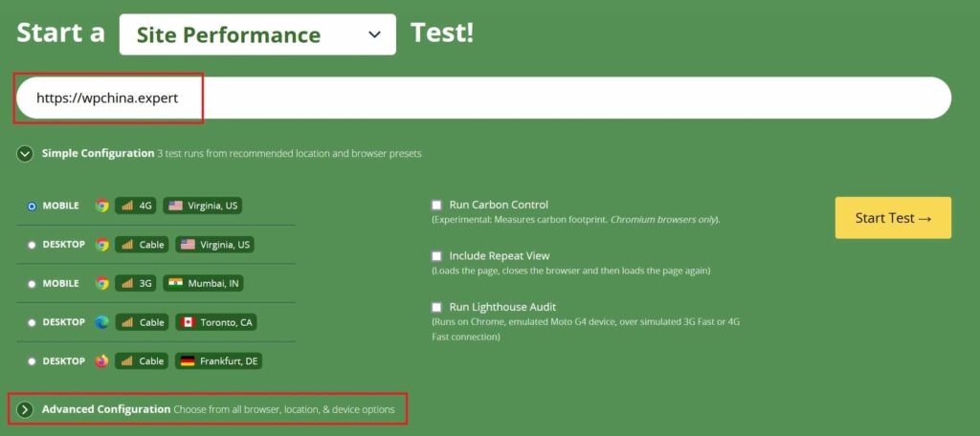Click the Virginia, US badge in Mobile row
The image size is (980, 436).
click(x=203, y=206)
